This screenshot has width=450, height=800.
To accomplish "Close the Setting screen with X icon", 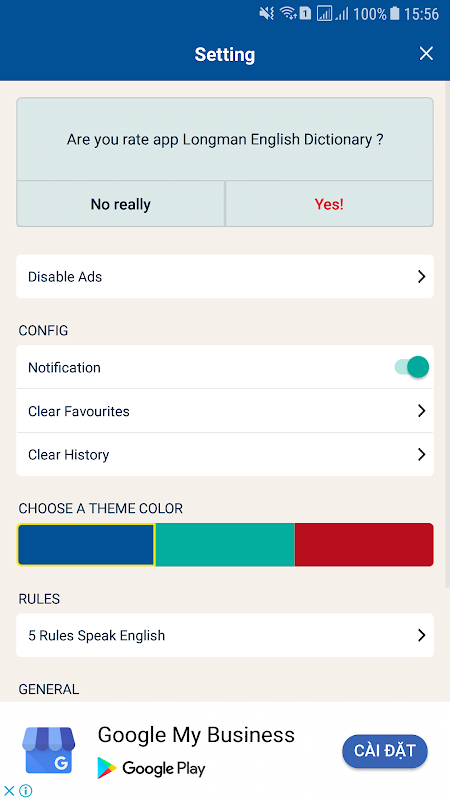I will [x=426, y=54].
